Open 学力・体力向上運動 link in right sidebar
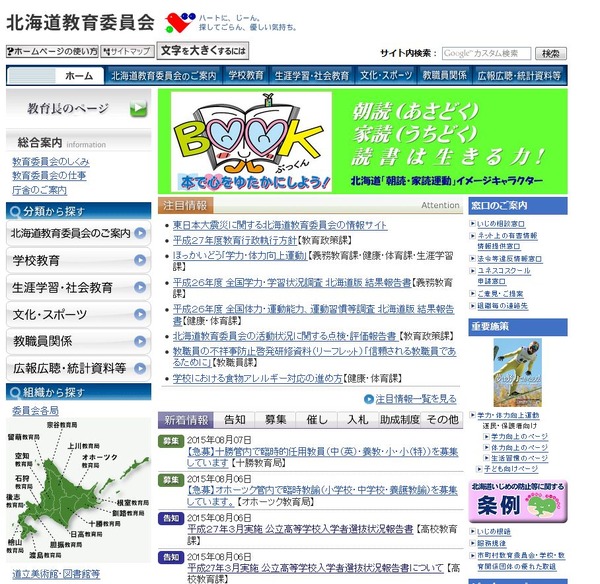 point(508,415)
